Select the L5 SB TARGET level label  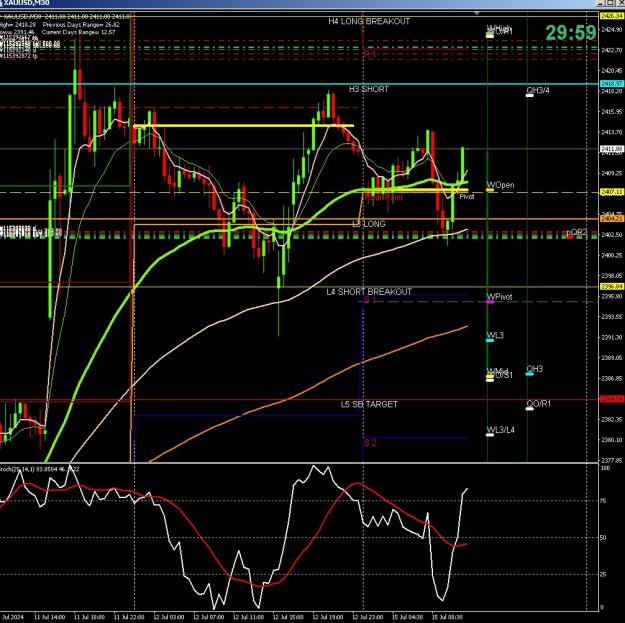click(369, 404)
